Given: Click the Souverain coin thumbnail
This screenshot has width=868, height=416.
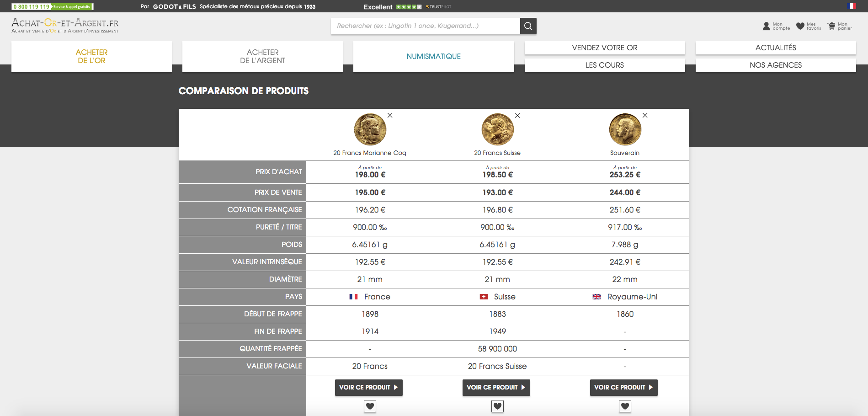Looking at the screenshot, I should [625, 129].
